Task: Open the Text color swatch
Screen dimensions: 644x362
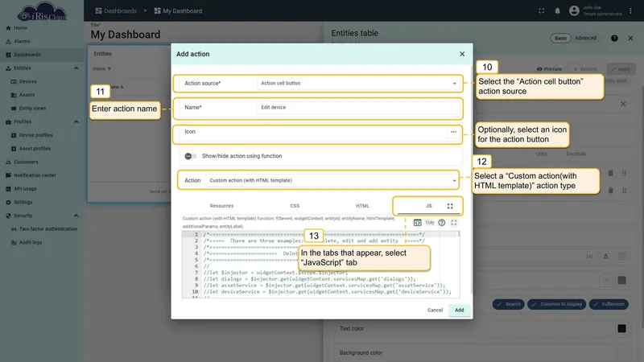Action: click(621, 328)
